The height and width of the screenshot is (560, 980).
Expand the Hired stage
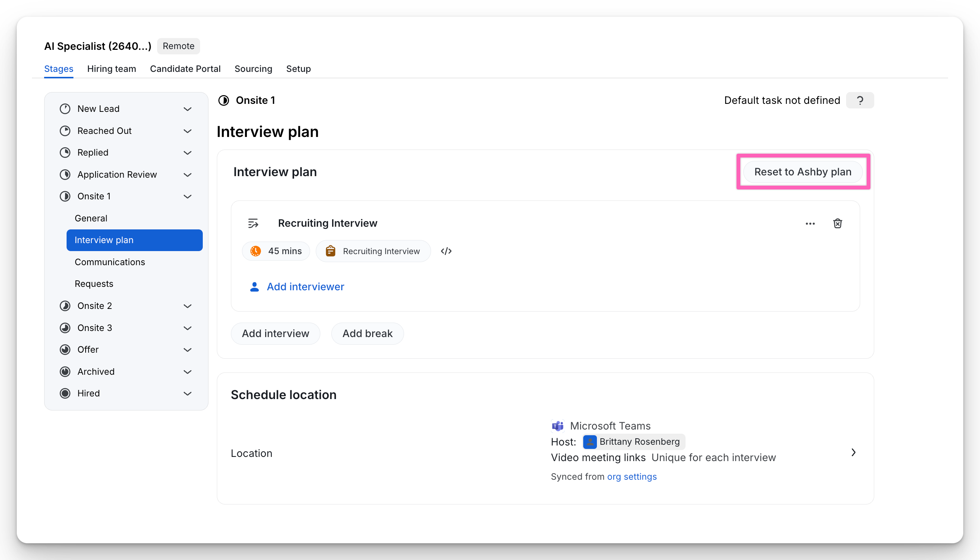187,393
